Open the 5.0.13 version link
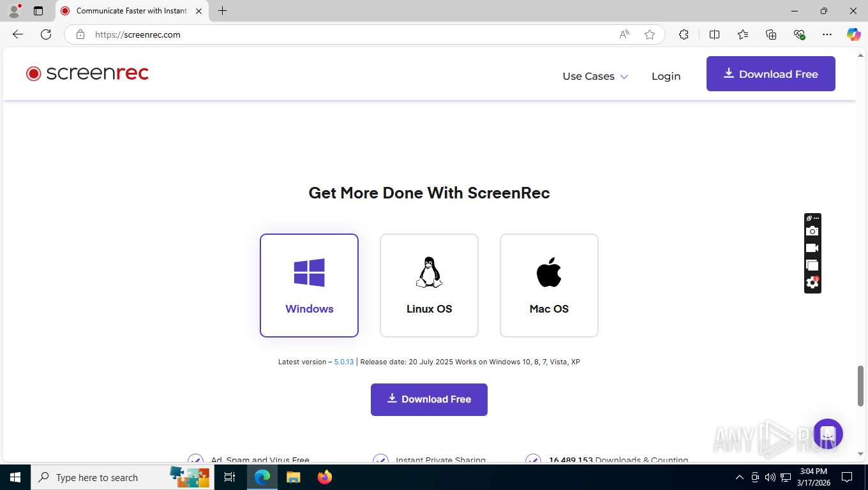The height and width of the screenshot is (490, 868). coord(343,362)
